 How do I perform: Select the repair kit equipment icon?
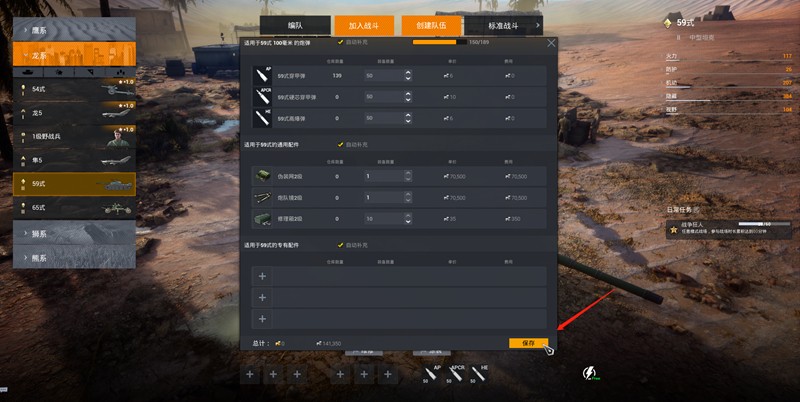click(x=263, y=218)
